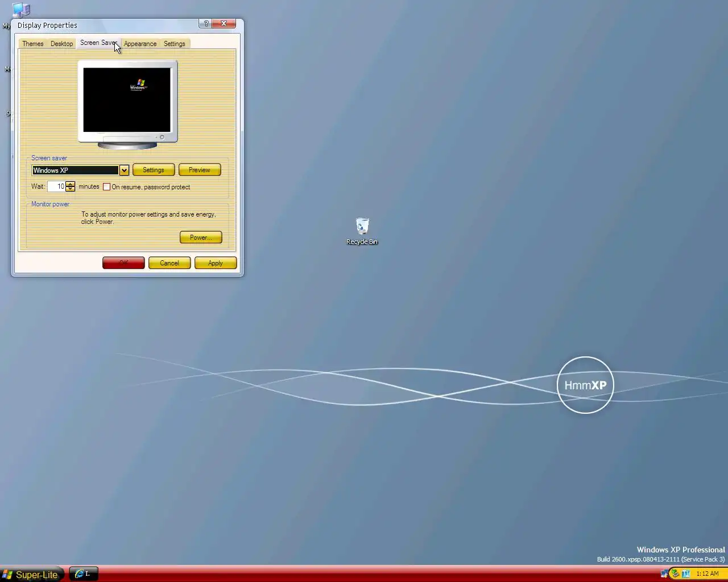Click the screen saver dropdown arrow
Image resolution: width=728 pixels, height=582 pixels.
coord(124,171)
